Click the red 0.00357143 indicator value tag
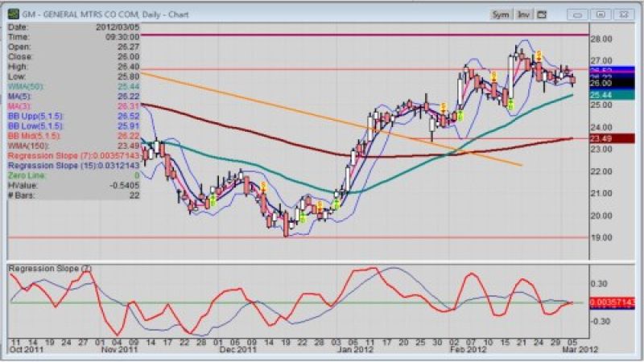The height and width of the screenshot is (362, 644). (x=612, y=303)
